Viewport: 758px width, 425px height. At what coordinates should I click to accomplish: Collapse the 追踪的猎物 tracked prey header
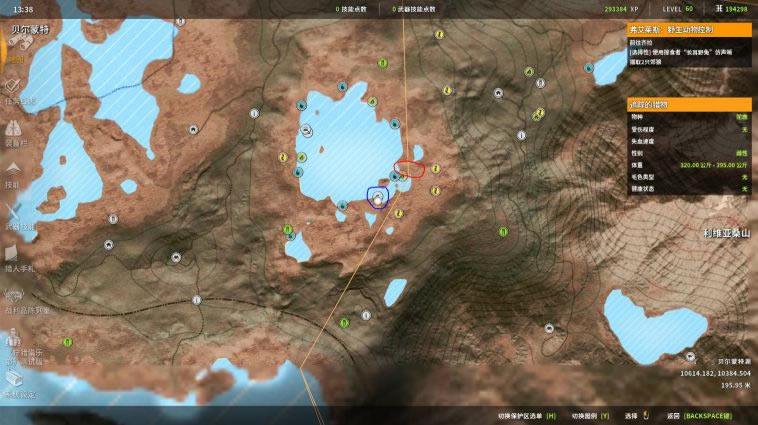point(688,104)
